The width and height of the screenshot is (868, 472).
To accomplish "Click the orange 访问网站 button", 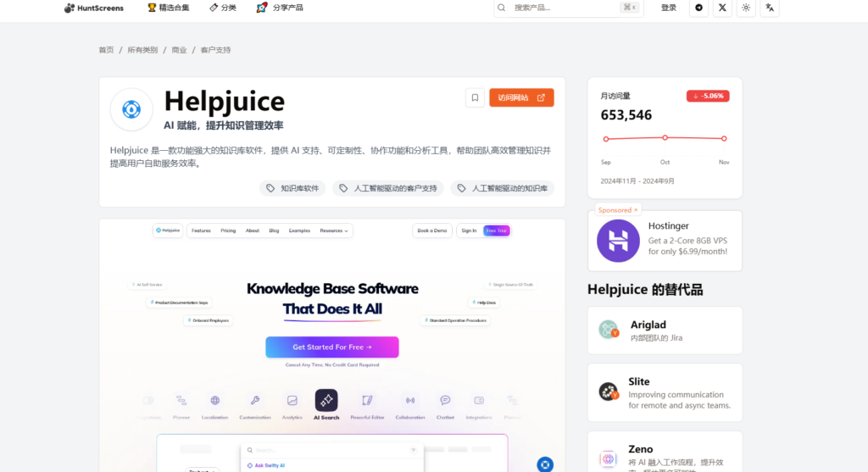I will (x=521, y=98).
